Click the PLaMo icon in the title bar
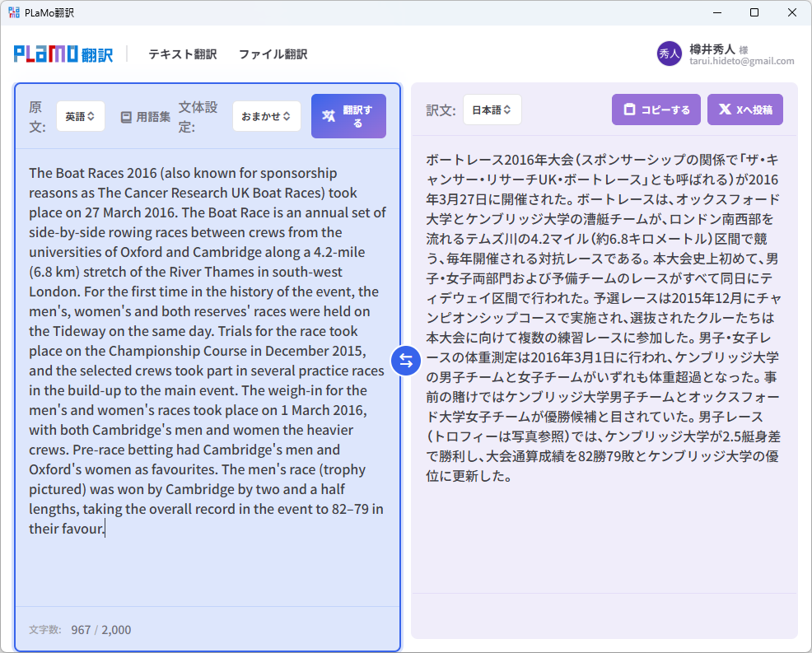 pyautogui.click(x=13, y=12)
